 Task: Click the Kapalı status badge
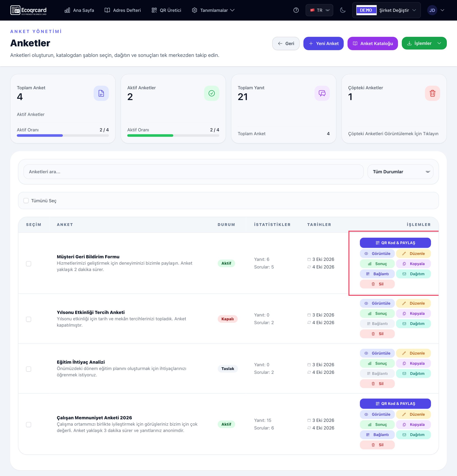pos(227,319)
